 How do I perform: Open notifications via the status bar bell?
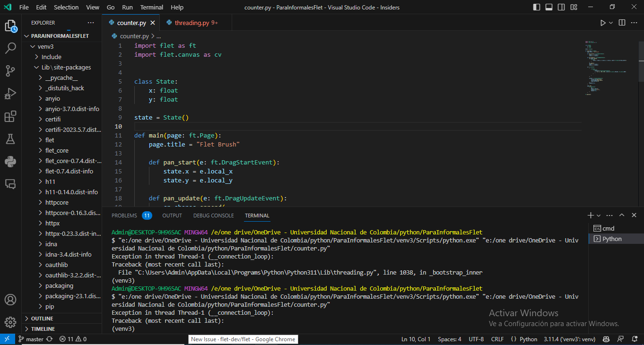[634, 339]
